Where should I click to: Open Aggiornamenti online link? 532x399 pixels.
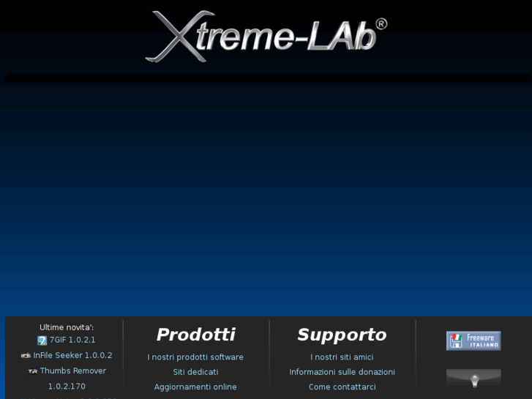pos(195,387)
